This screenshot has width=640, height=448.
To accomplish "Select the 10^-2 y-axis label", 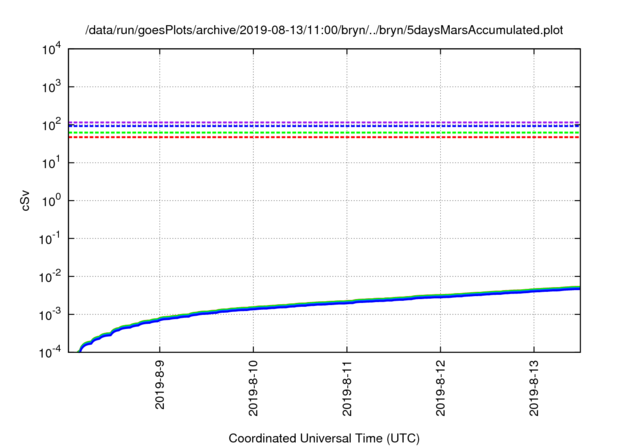I will [x=50, y=277].
